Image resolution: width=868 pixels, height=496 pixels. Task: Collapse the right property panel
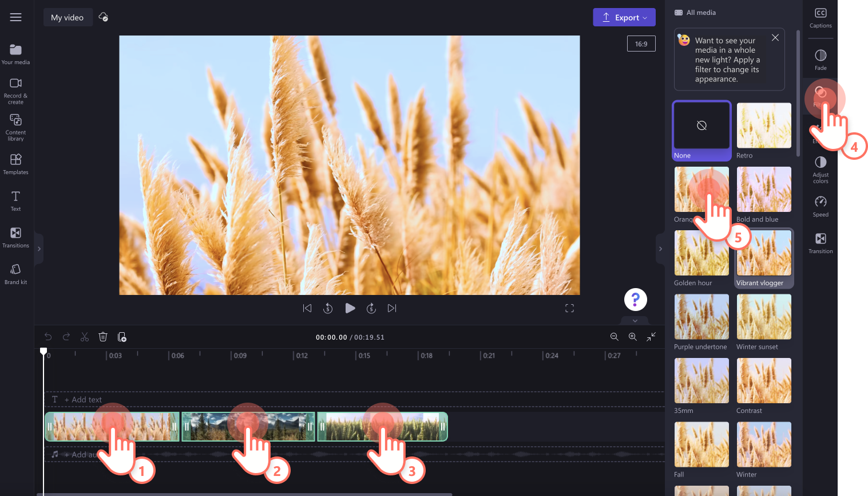pyautogui.click(x=660, y=249)
